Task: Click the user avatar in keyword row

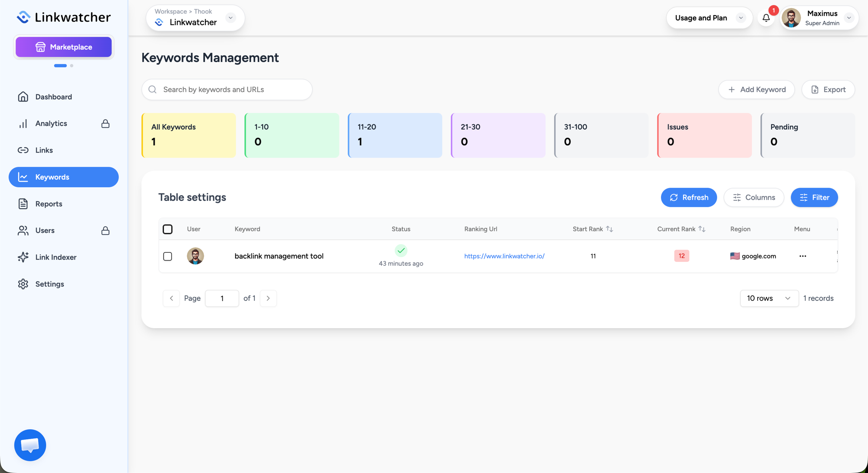Action: [195, 256]
